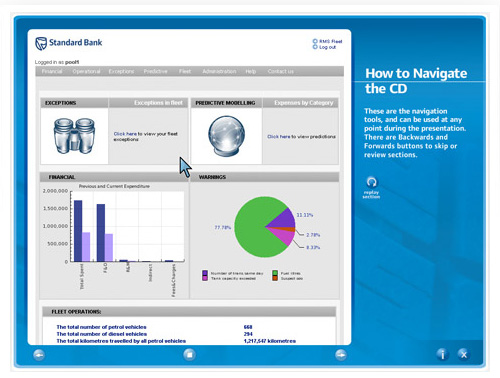This screenshot has width=500, height=378.
Task: Click the replay section icon
Action: pos(372,182)
